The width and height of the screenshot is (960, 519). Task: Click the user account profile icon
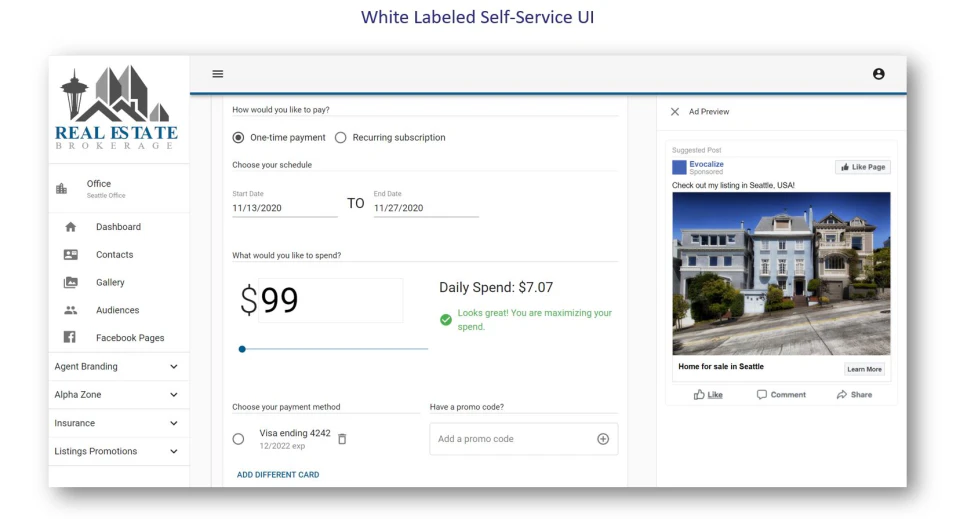click(878, 74)
